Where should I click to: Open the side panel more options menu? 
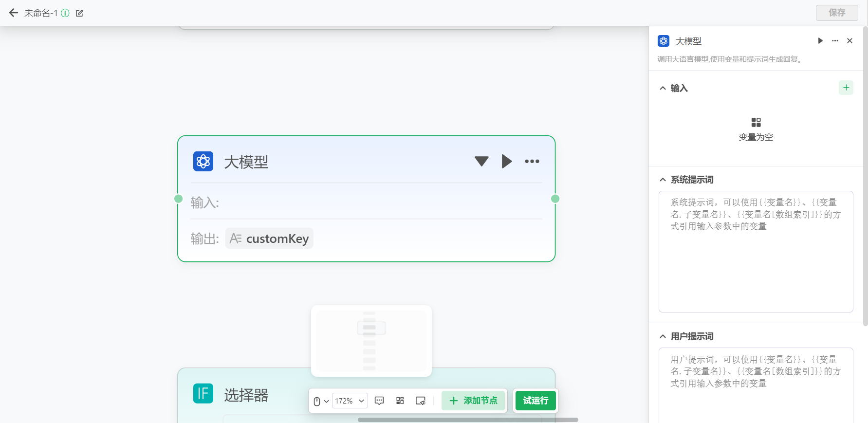click(835, 41)
